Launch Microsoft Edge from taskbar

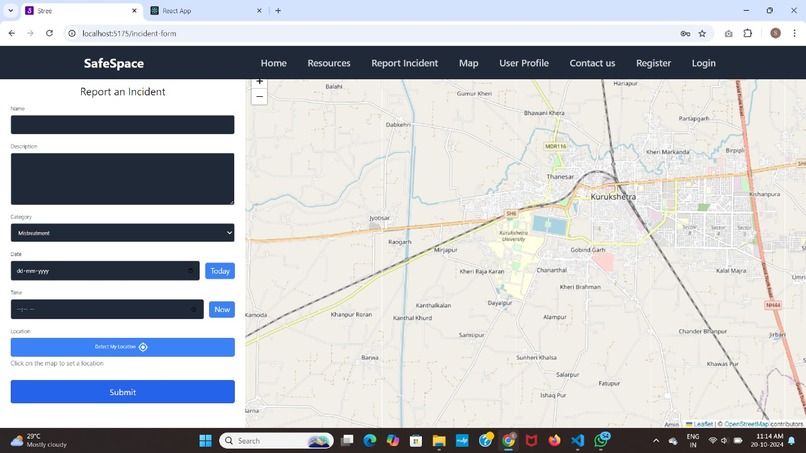tap(370, 441)
